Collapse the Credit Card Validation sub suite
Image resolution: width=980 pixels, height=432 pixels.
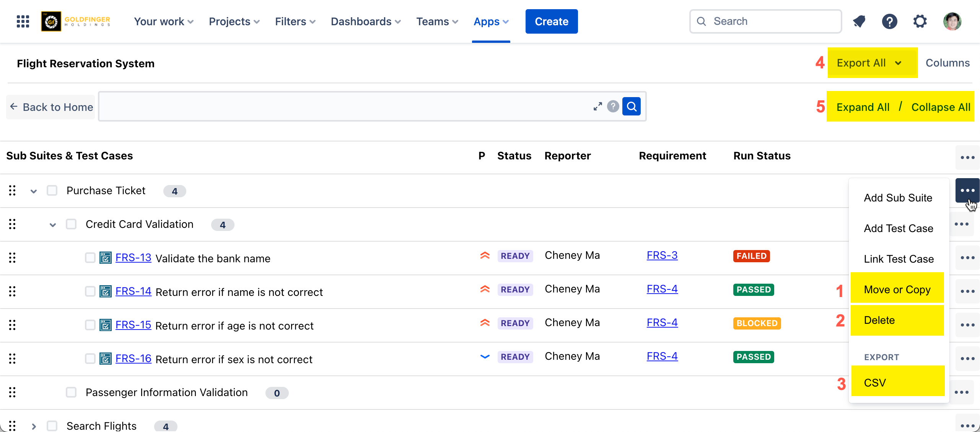point(53,225)
